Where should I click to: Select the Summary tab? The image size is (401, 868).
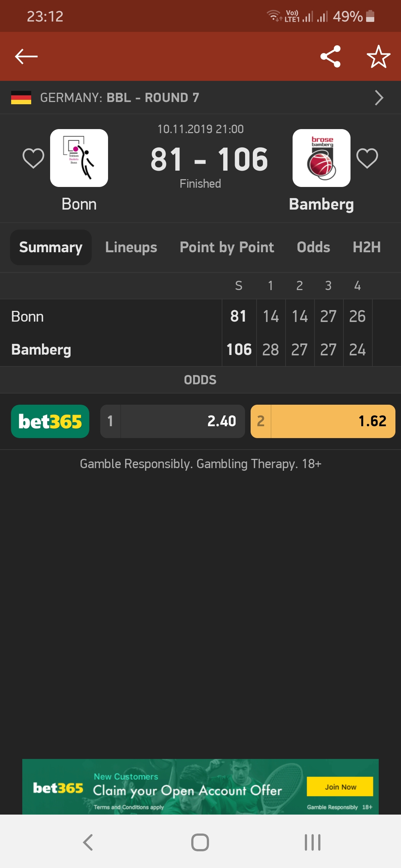[51, 247]
